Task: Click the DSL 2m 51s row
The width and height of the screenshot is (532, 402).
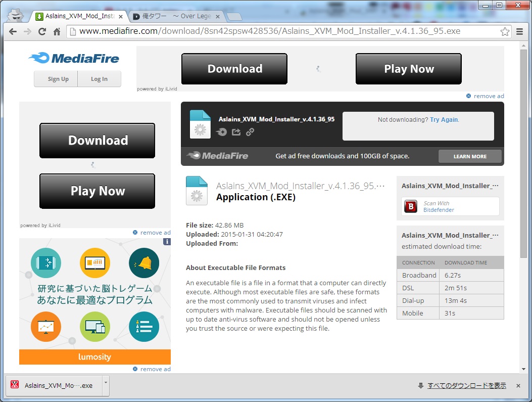Action: (x=450, y=288)
